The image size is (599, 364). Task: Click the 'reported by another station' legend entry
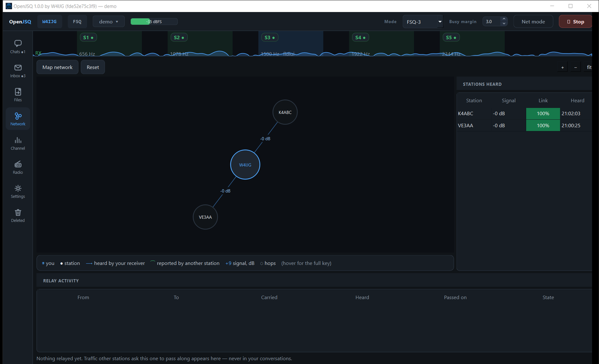point(185,263)
